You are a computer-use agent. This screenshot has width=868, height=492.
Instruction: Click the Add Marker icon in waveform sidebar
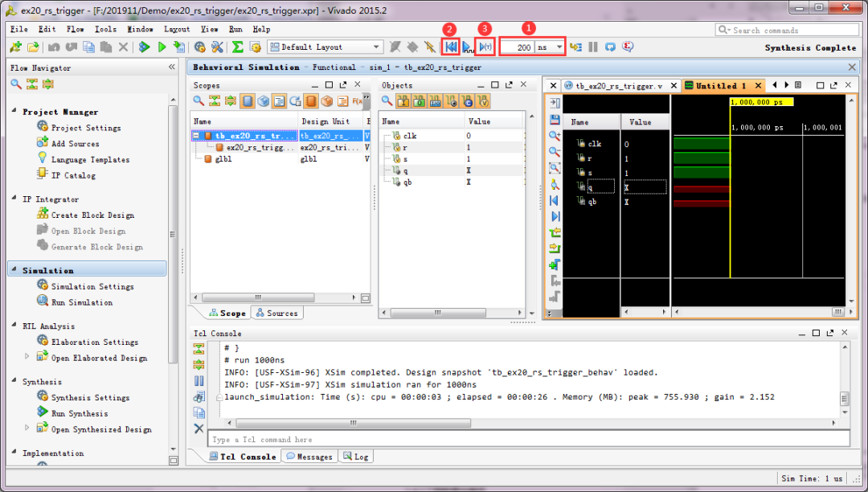pyautogui.click(x=555, y=264)
